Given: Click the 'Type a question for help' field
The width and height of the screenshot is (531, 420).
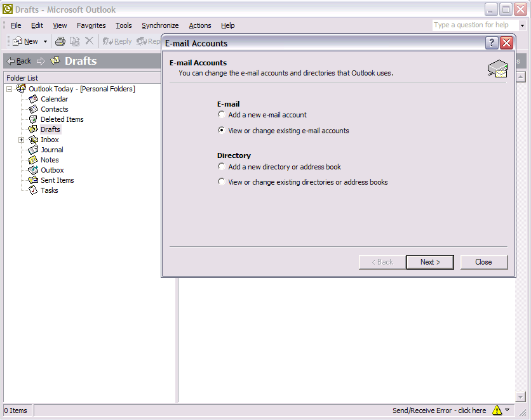Looking at the screenshot, I should (x=476, y=25).
